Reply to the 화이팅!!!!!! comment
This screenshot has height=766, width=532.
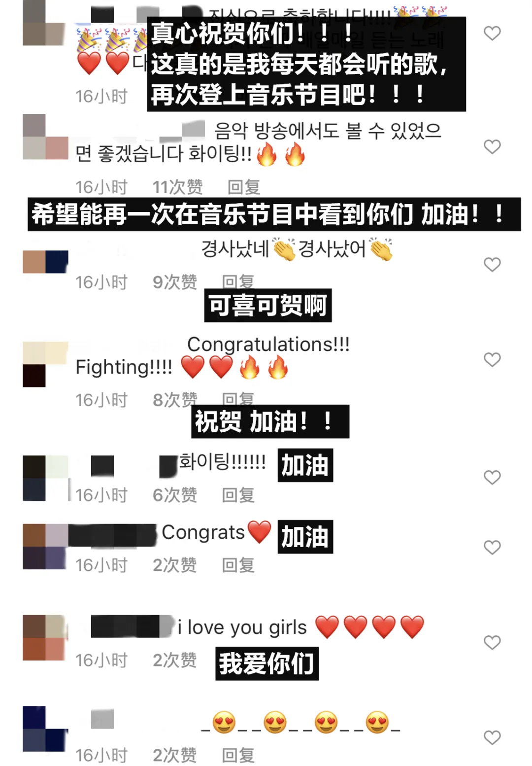238,495
